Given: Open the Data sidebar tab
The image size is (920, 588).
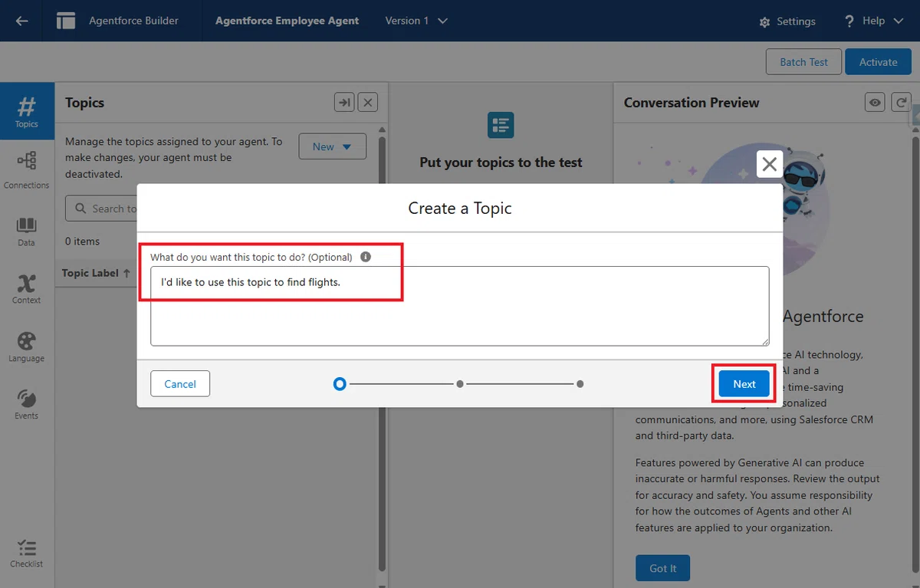Looking at the screenshot, I should point(27,232).
